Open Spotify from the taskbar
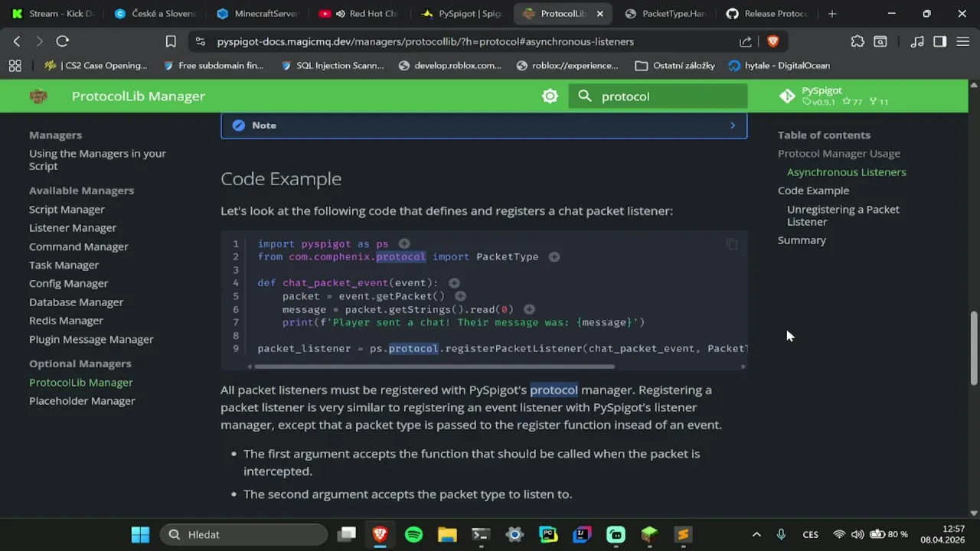Viewport: 980px width, 551px height. point(413,535)
